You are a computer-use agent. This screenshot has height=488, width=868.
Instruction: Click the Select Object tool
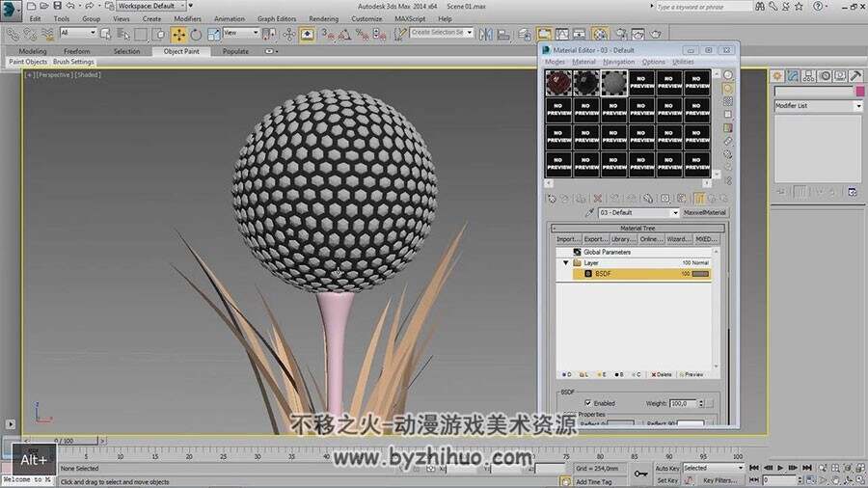[105, 35]
